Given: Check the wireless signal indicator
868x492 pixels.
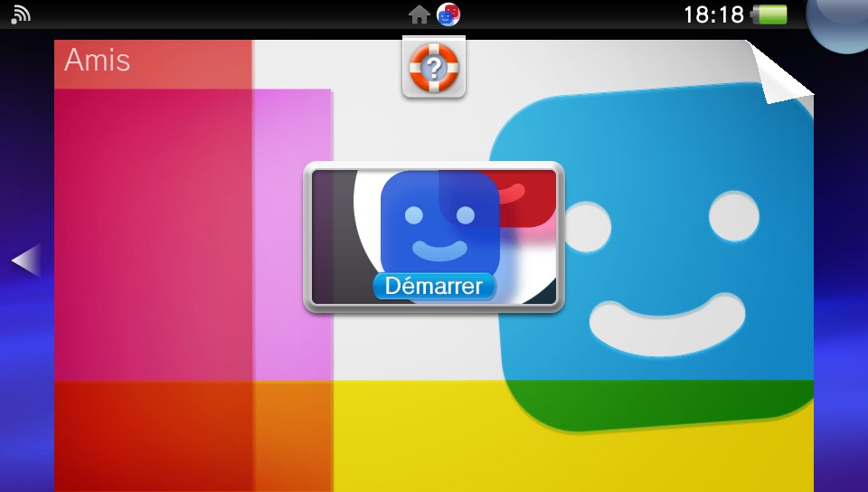Looking at the screenshot, I should click(20, 15).
